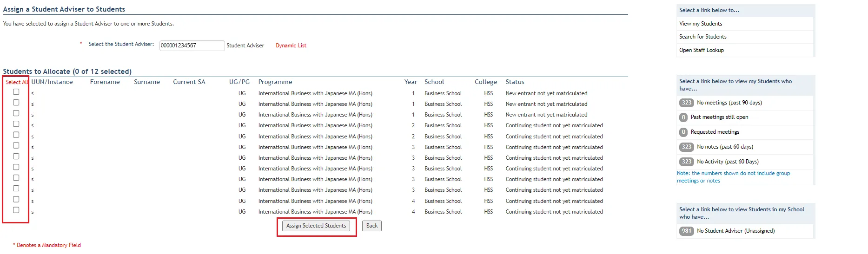Viewport: 868px width, 254px height.
Task: View Requested meetings list
Action: tap(715, 132)
